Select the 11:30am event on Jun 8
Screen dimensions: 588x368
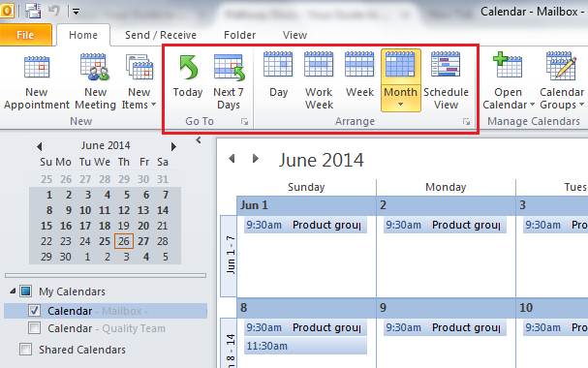[x=305, y=346]
